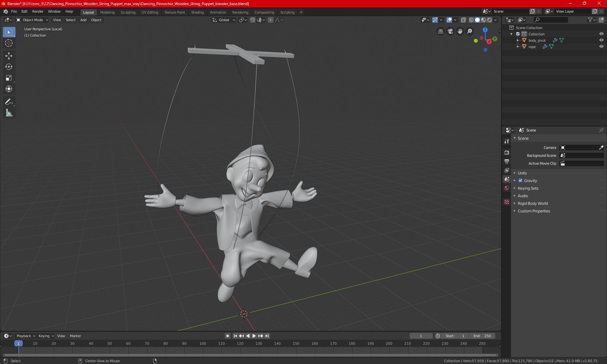This screenshot has height=364, width=607.
Task: Pin the Scene properties panel
Action: point(601,130)
